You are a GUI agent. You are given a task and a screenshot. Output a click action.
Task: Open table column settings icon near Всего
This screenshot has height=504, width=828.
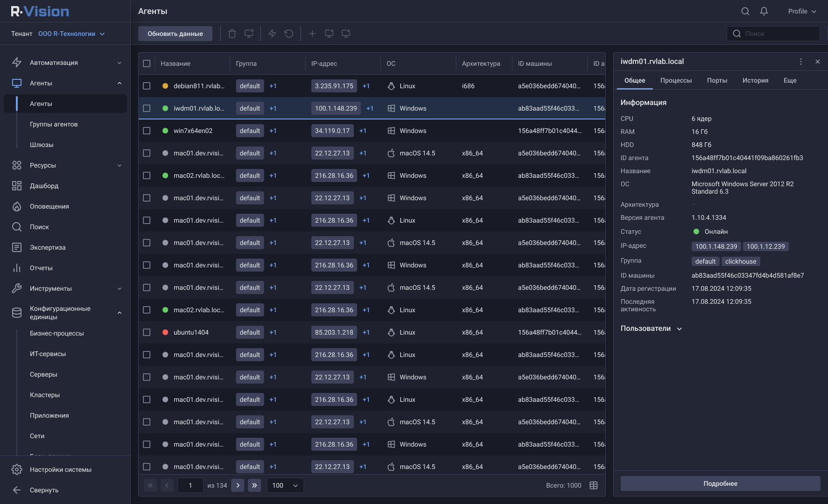coord(594,485)
